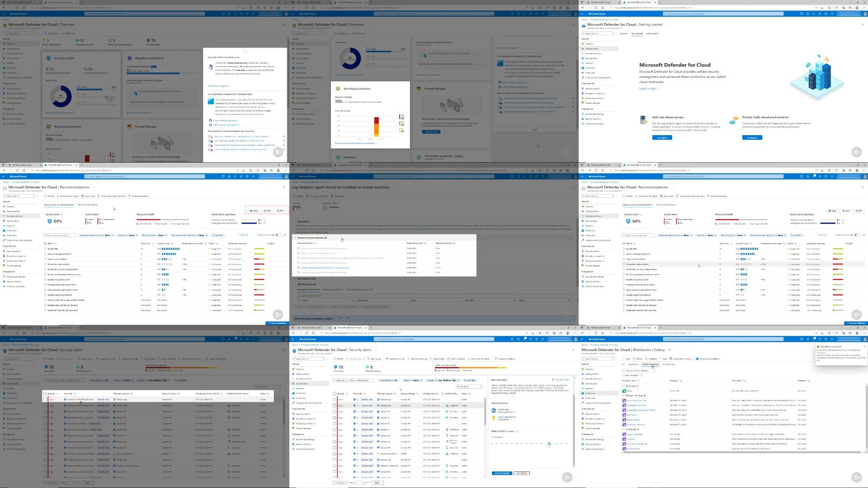Open Alerts workbook in Security alerts details-pane window
This screenshot has width=868, height=488.
(x=456, y=359)
